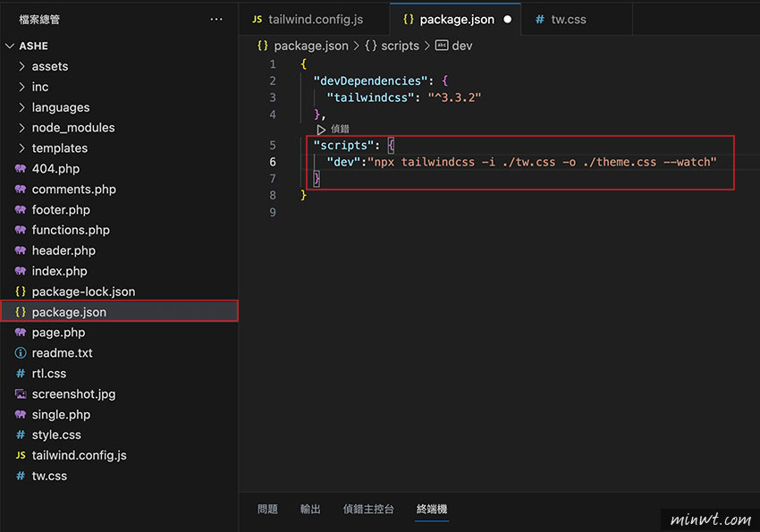Place cursor in the npx tailwindcss command string

pyautogui.click(x=542, y=162)
